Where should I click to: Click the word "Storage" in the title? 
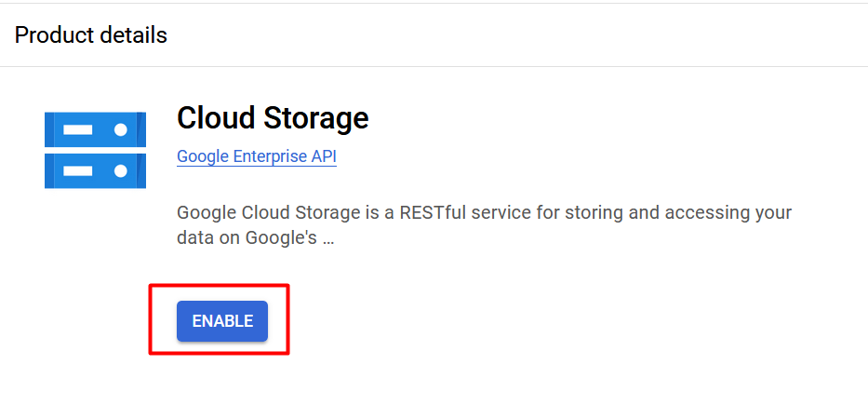click(316, 118)
